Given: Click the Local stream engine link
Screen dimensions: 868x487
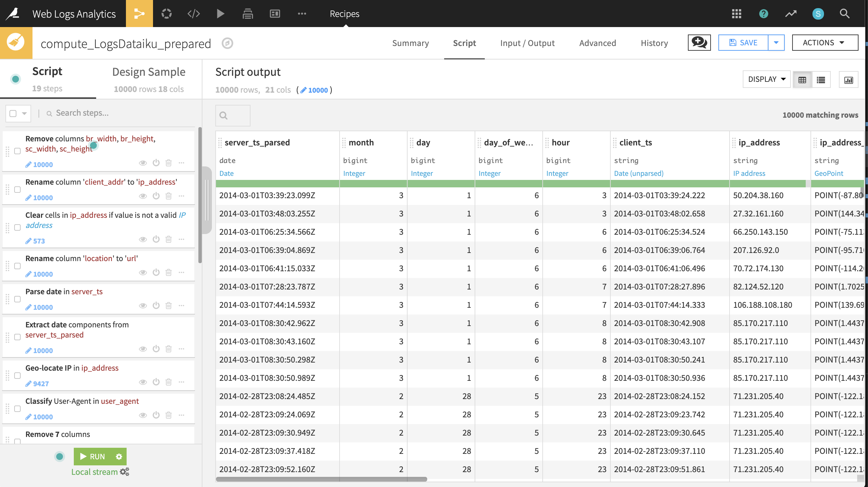Looking at the screenshot, I should pyautogui.click(x=94, y=472).
